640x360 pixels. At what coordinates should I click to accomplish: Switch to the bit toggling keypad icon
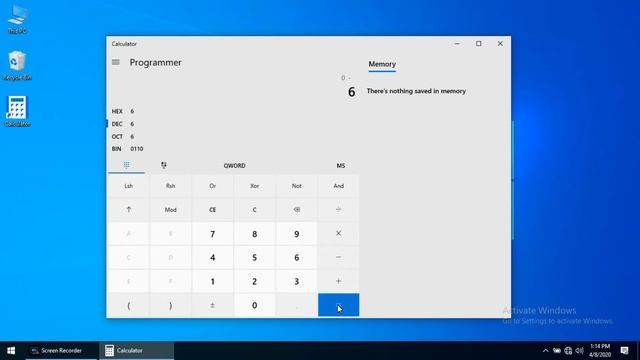[164, 165]
